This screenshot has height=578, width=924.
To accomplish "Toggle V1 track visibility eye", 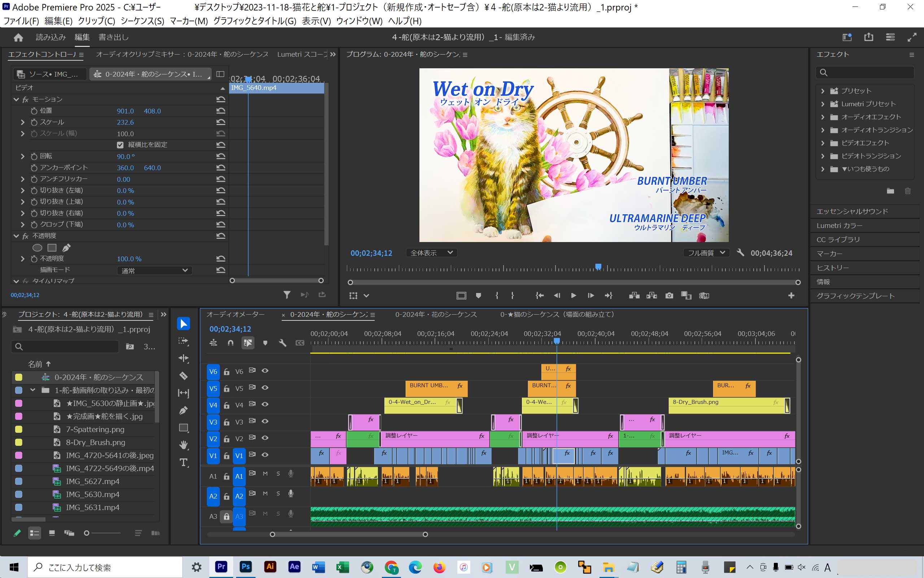I will [265, 455].
